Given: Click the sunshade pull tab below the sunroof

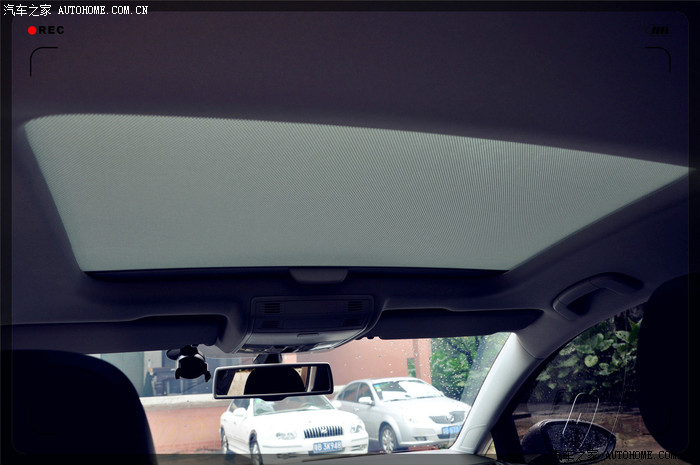Looking at the screenshot, I should (318, 275).
